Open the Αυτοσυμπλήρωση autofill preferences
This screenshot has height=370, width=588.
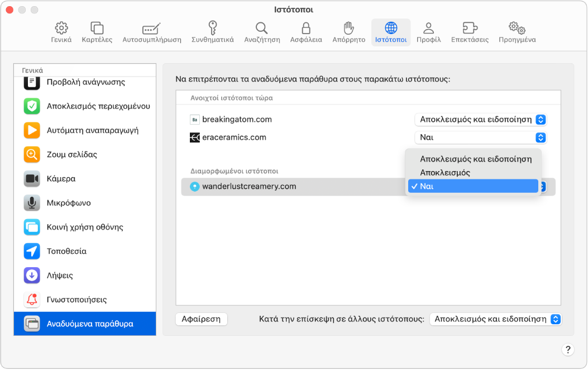pos(151,32)
